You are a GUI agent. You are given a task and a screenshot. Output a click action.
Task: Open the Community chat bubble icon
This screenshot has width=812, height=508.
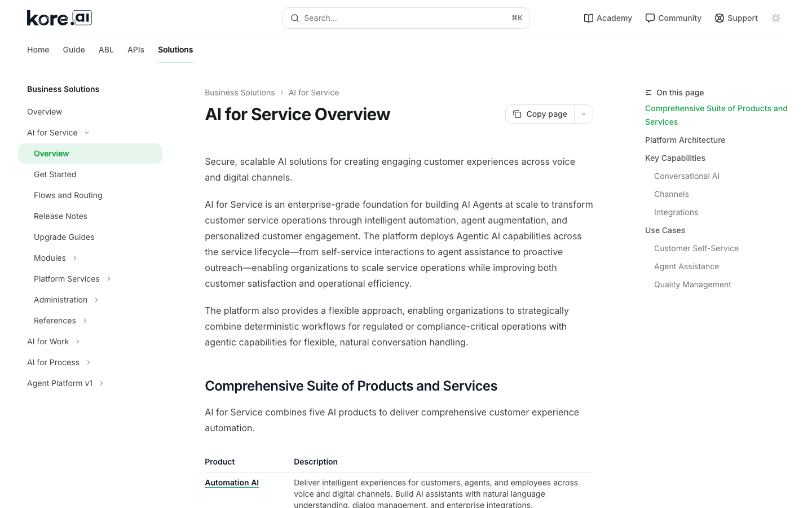coord(650,18)
